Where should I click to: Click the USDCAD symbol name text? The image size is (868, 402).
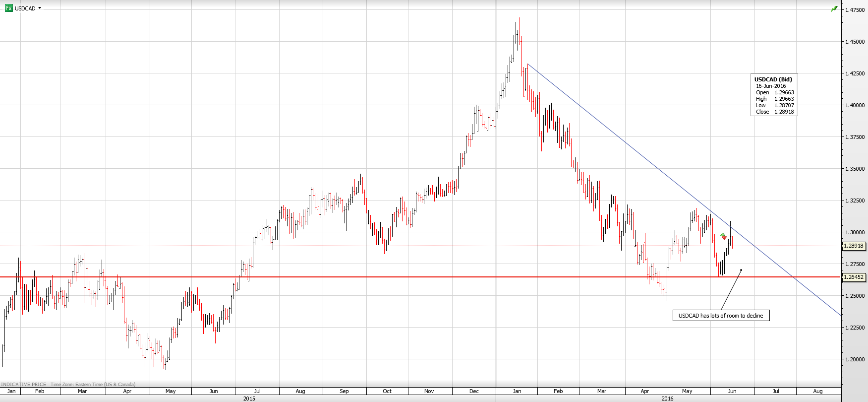[x=25, y=8]
